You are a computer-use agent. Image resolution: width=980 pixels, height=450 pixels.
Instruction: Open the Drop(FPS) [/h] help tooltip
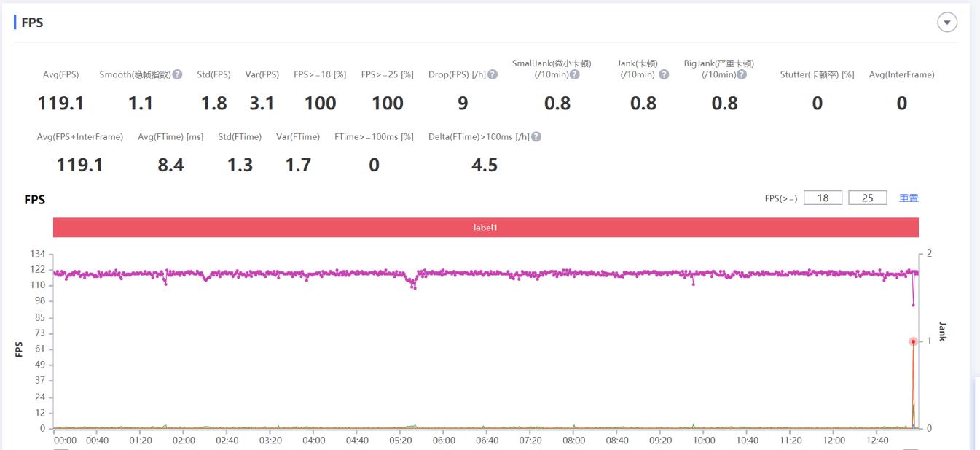coord(493,75)
